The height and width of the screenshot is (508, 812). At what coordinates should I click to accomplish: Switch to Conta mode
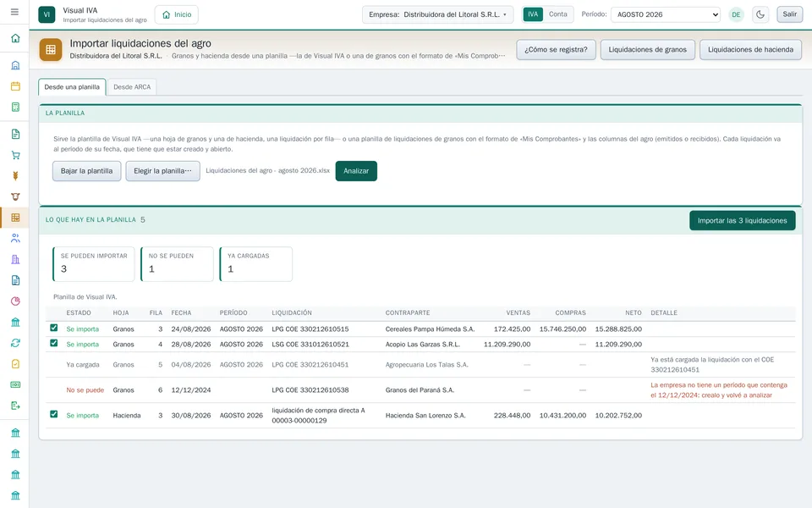coord(557,14)
